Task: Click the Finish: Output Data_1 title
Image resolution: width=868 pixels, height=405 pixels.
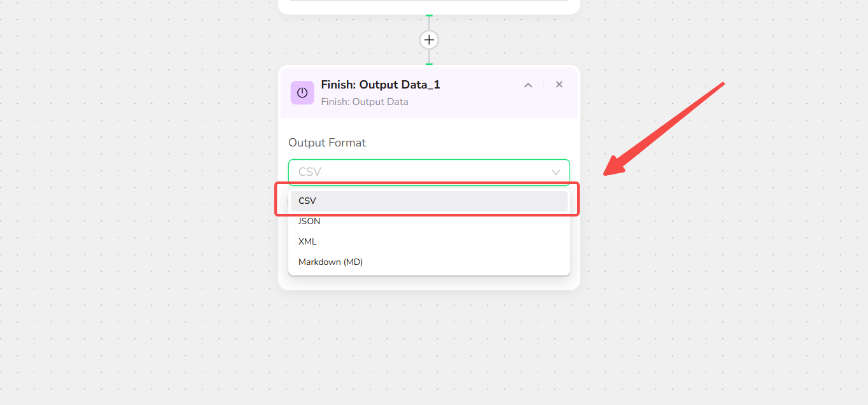Action: coord(381,85)
